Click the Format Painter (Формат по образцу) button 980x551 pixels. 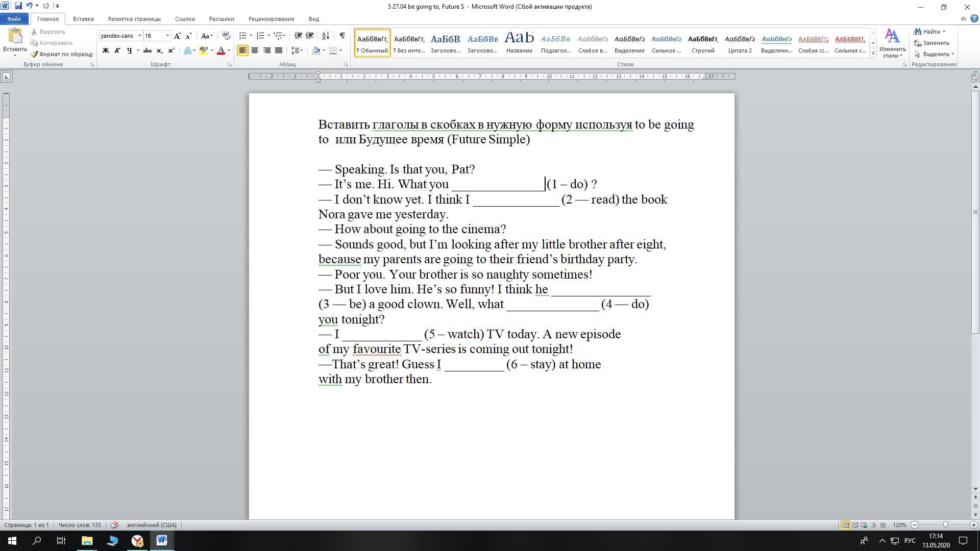tap(61, 54)
